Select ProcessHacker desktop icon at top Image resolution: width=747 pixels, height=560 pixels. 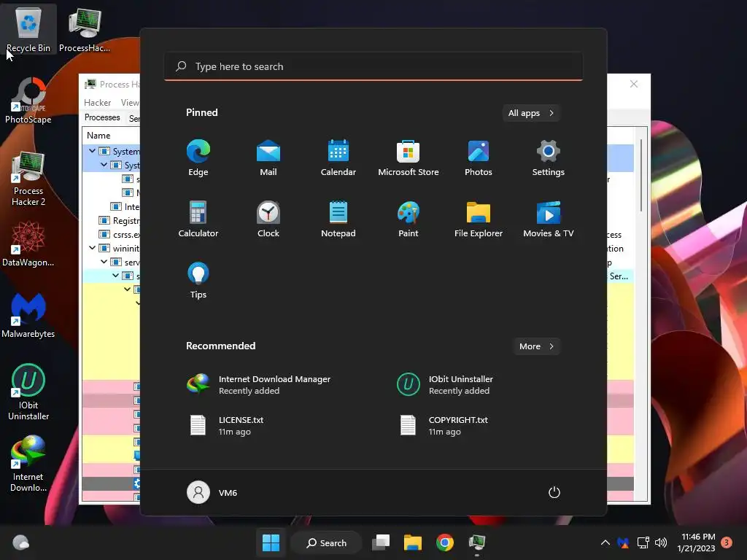tap(85, 29)
